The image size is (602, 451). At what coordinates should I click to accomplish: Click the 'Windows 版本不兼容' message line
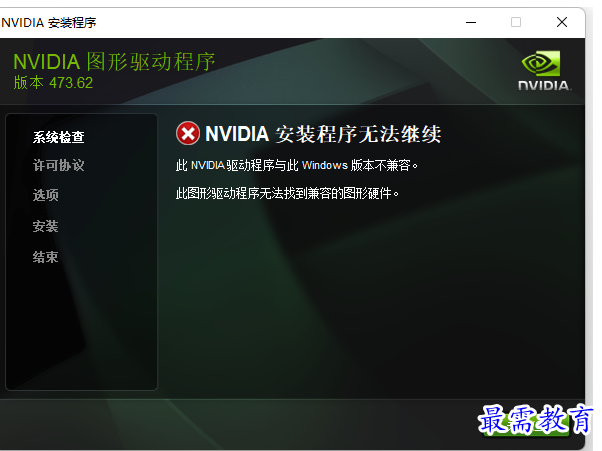coord(296,165)
